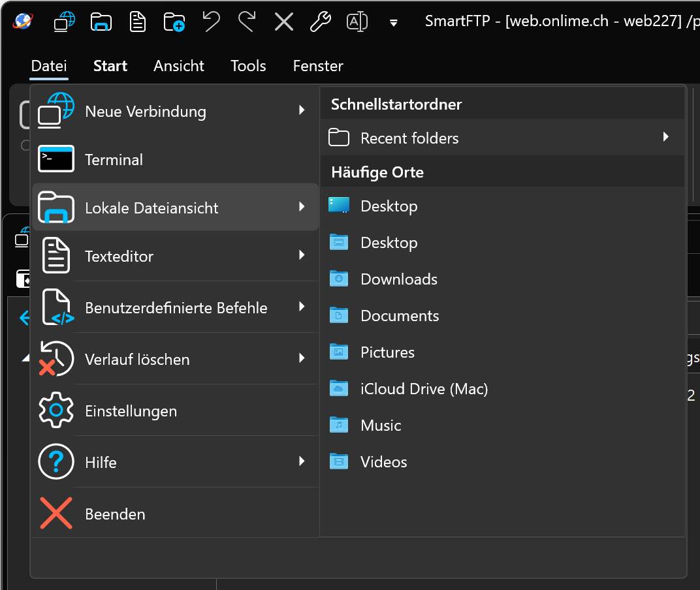Image resolution: width=700 pixels, height=590 pixels.
Task: Open the Pictures folder
Action: pos(502,352)
